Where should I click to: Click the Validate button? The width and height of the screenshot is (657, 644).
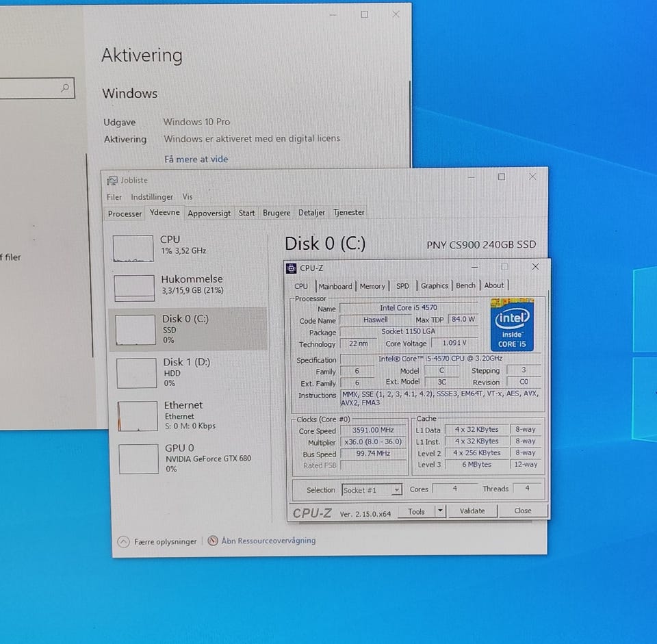[472, 511]
